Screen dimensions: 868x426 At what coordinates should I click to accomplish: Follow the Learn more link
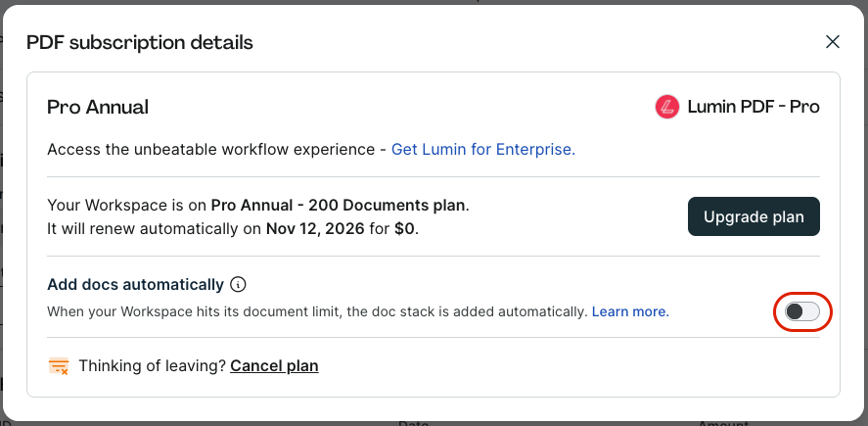tap(630, 311)
